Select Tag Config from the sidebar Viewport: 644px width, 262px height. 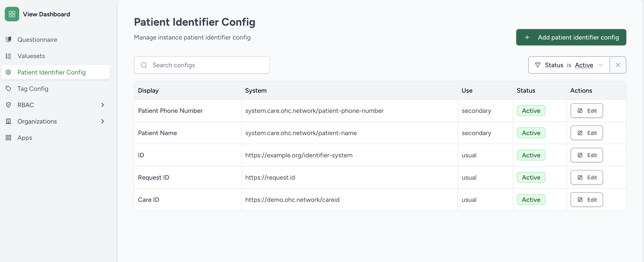33,88
